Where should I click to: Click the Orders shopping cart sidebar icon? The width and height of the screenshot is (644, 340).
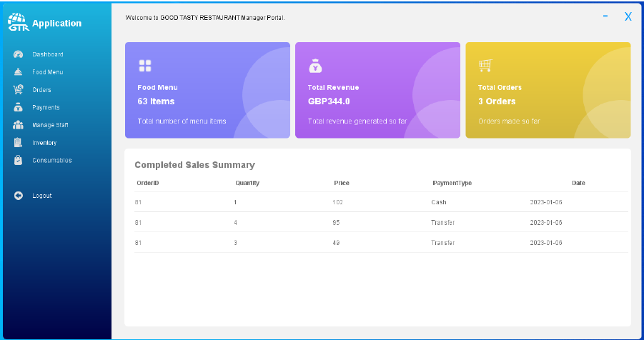point(19,90)
